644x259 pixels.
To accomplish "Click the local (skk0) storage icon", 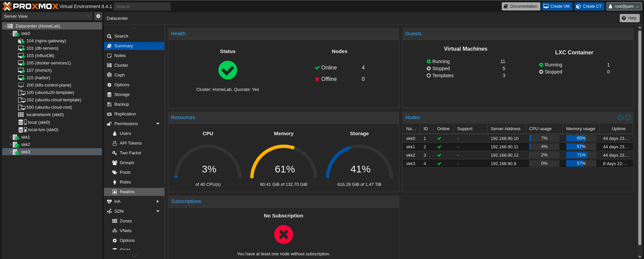I will tap(22, 122).
